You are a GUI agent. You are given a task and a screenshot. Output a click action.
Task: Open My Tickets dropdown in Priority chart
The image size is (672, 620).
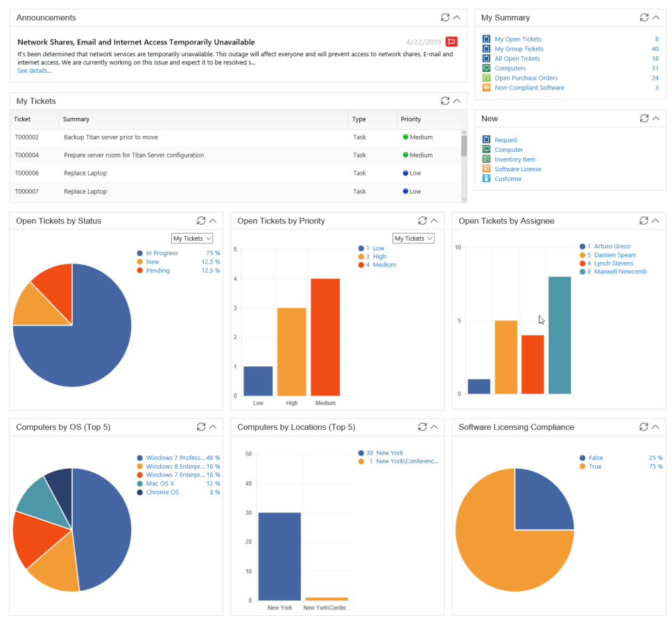pyautogui.click(x=413, y=239)
